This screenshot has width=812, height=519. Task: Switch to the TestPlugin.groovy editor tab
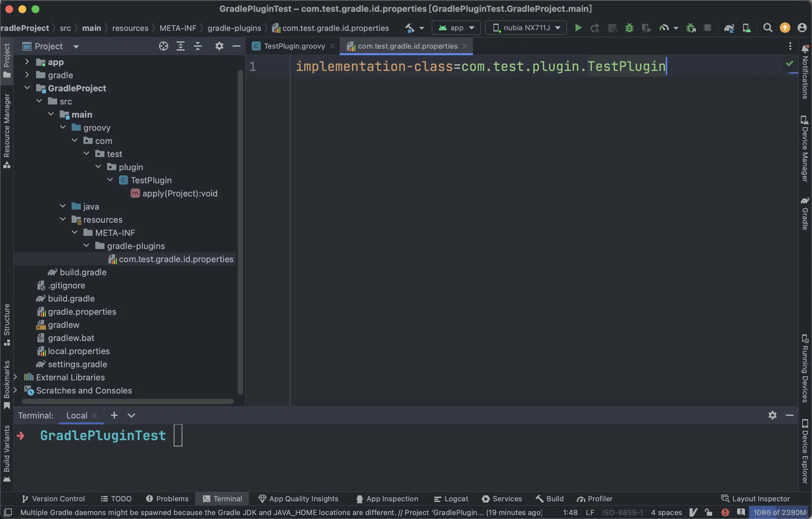click(294, 46)
